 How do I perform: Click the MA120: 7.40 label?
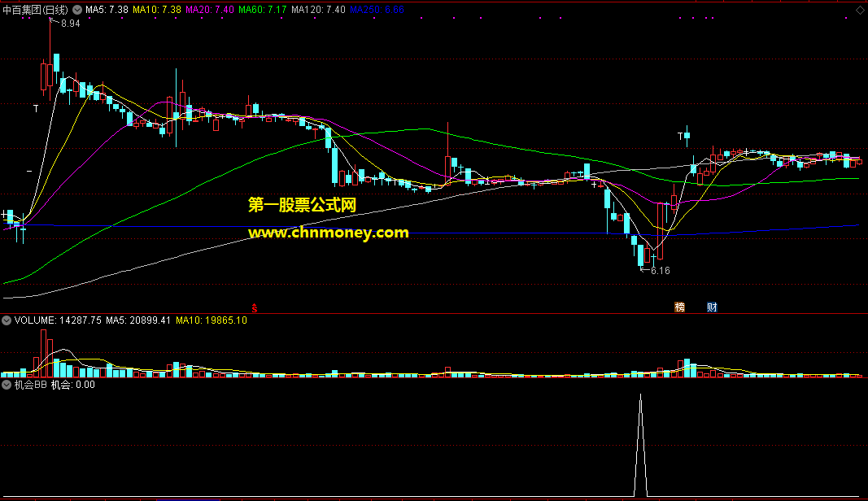[x=318, y=10]
